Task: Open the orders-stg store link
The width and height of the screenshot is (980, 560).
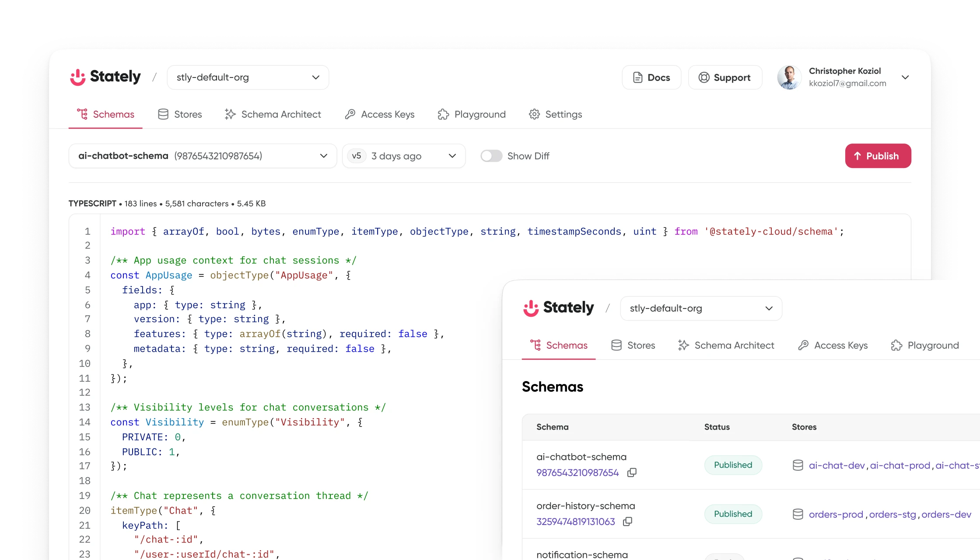Action: pyautogui.click(x=892, y=514)
